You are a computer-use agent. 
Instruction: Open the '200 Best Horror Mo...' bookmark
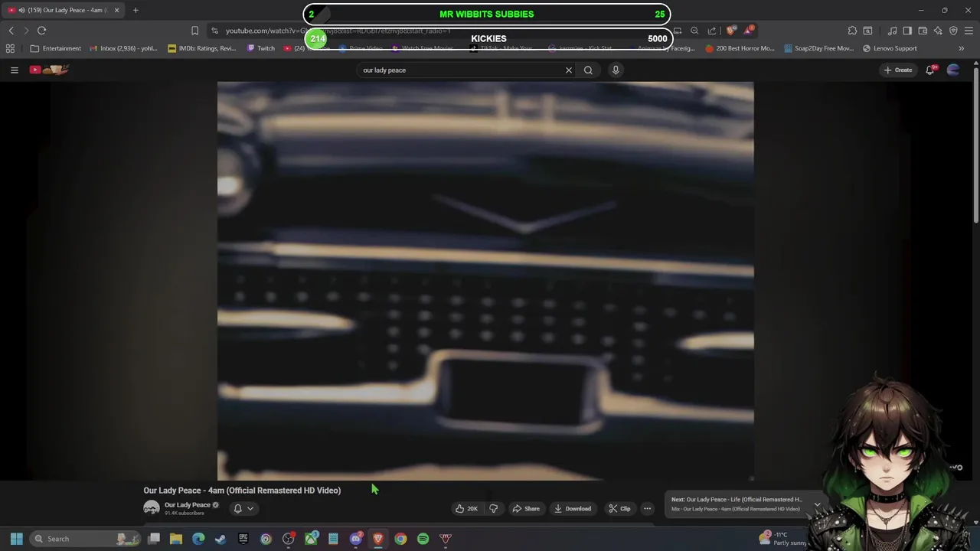pyautogui.click(x=740, y=48)
